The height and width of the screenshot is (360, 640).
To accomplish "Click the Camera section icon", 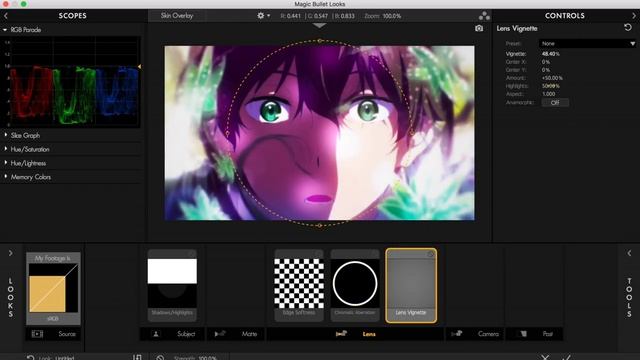I will point(457,334).
